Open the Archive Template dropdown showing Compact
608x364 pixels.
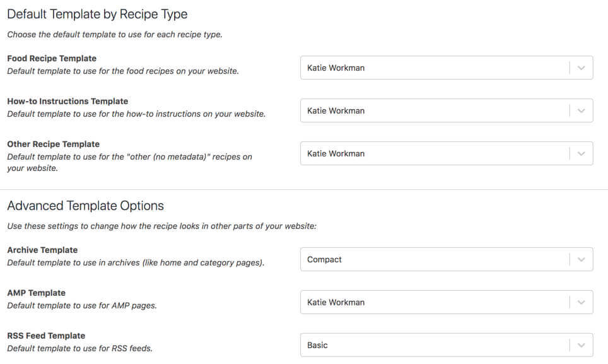447,259
